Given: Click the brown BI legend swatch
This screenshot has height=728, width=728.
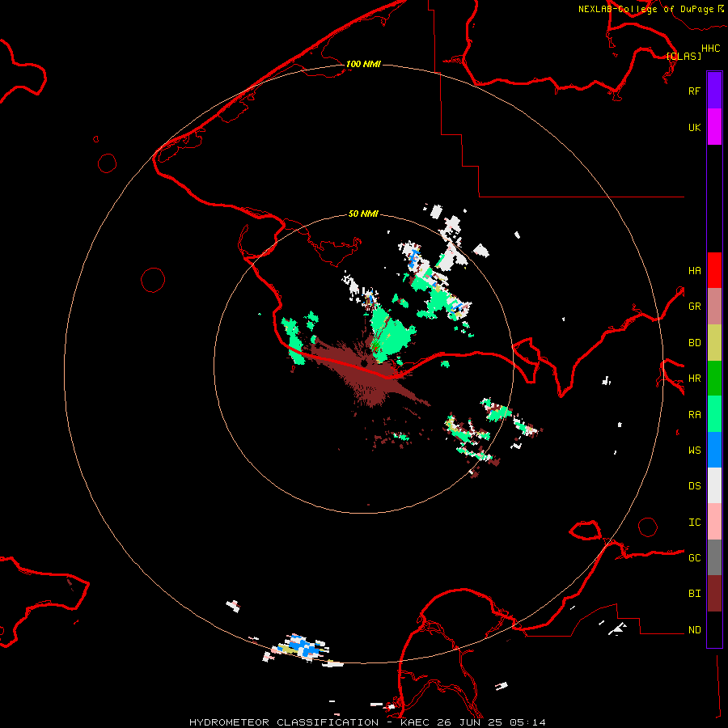Looking at the screenshot, I should 714,594.
